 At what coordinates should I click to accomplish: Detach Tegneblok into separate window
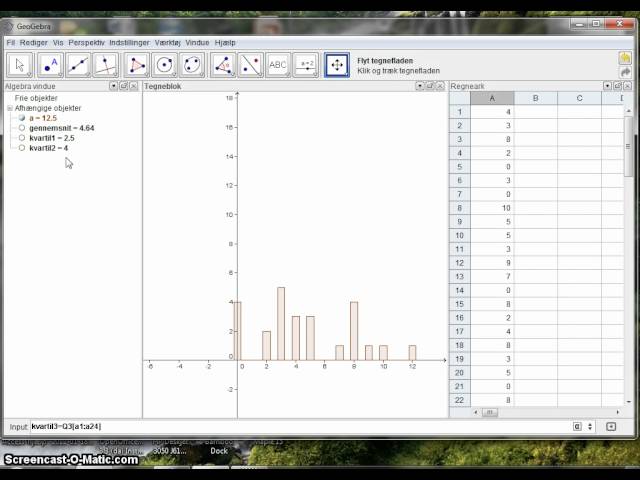coord(429,86)
